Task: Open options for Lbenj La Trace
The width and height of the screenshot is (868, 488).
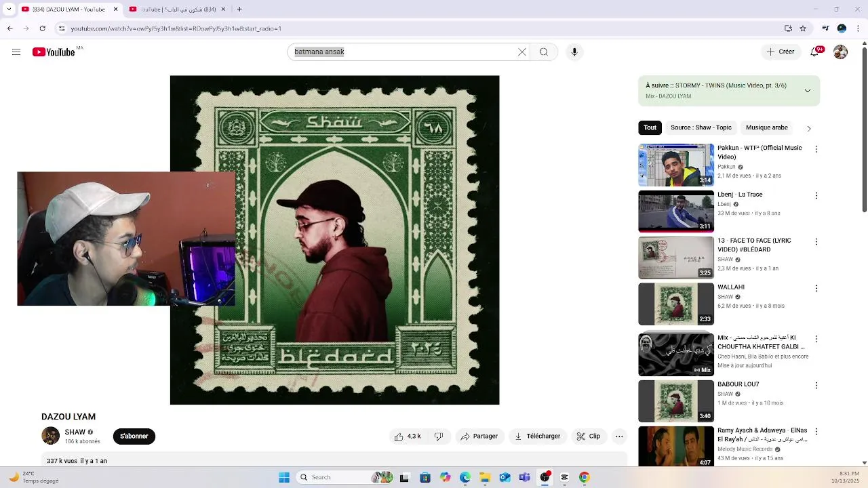Action: (816, 196)
